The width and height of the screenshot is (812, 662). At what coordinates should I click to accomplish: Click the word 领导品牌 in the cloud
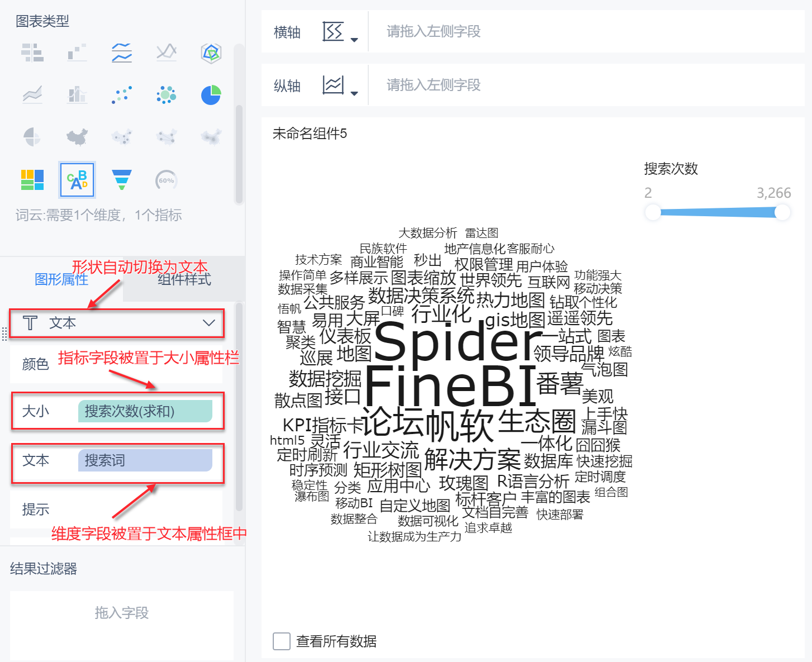569,353
